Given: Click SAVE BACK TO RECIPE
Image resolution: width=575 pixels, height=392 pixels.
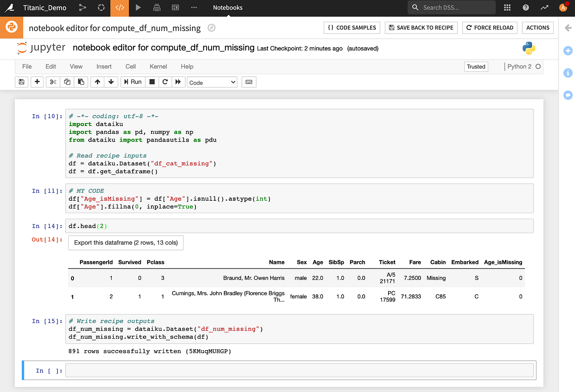Looking at the screenshot, I should 421,28.
